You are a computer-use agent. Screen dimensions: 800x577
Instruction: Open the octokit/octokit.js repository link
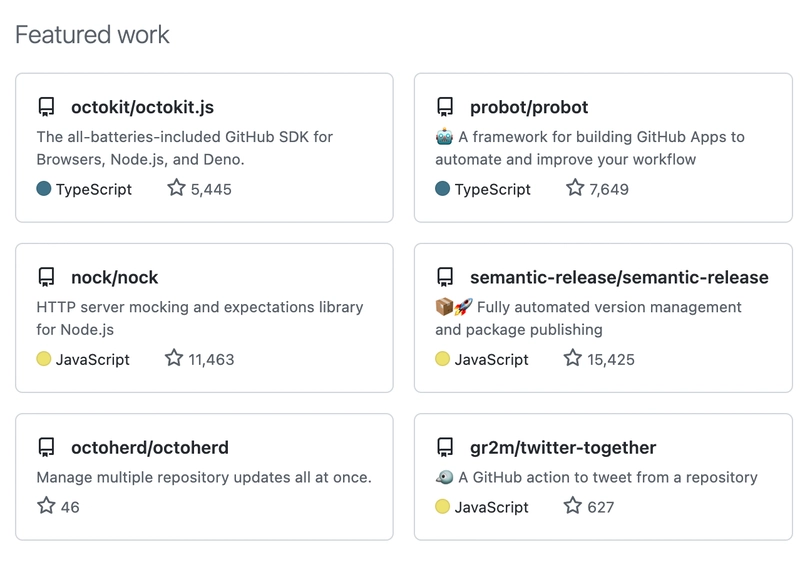tap(142, 107)
